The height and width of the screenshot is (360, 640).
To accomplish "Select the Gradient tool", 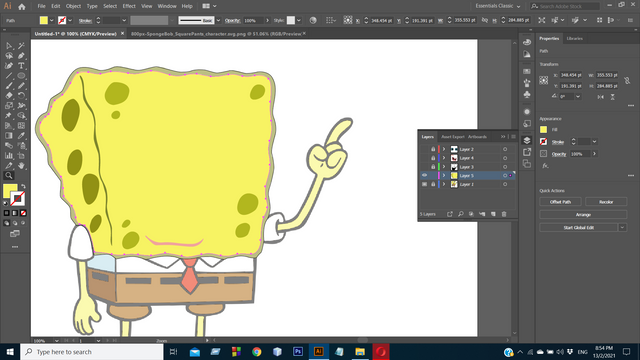I will click(x=9, y=136).
